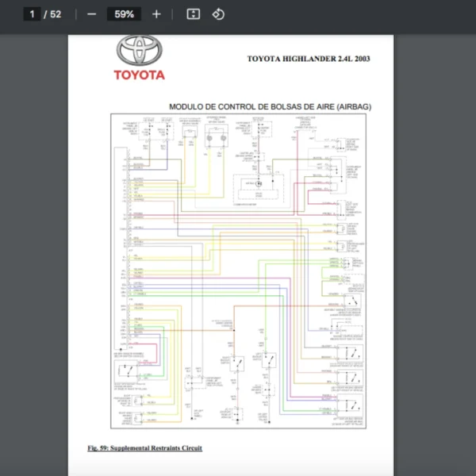Click the TOYOTA HIGHLANDER 2.4L 2003 heading
Image resolution: width=476 pixels, height=476 pixels.
click(308, 59)
